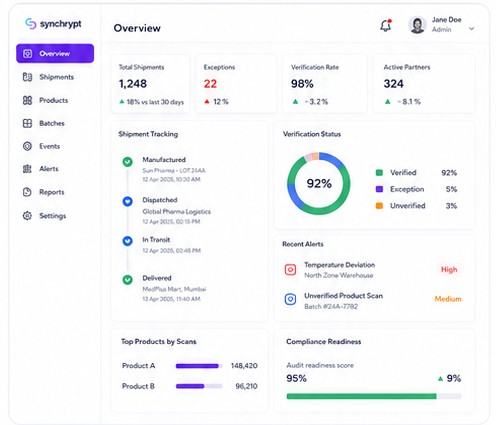Click the Settings gear icon
The height and width of the screenshot is (425, 496).
click(27, 216)
